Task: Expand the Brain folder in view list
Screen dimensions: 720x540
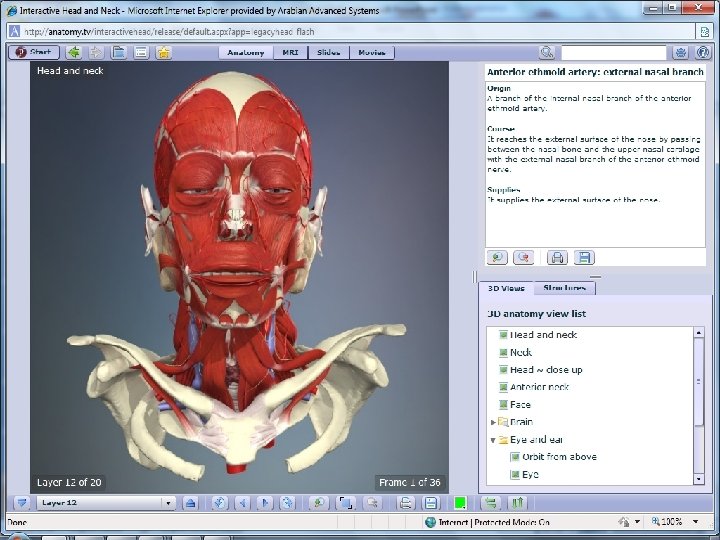Action: tap(493, 422)
